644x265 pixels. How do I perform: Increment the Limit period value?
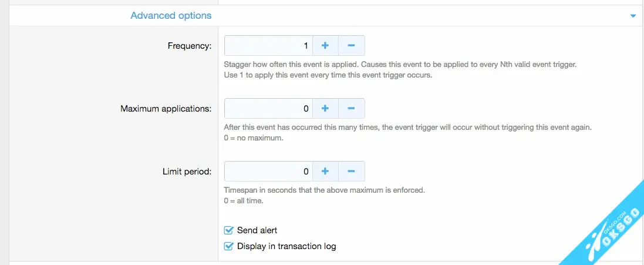click(x=325, y=172)
